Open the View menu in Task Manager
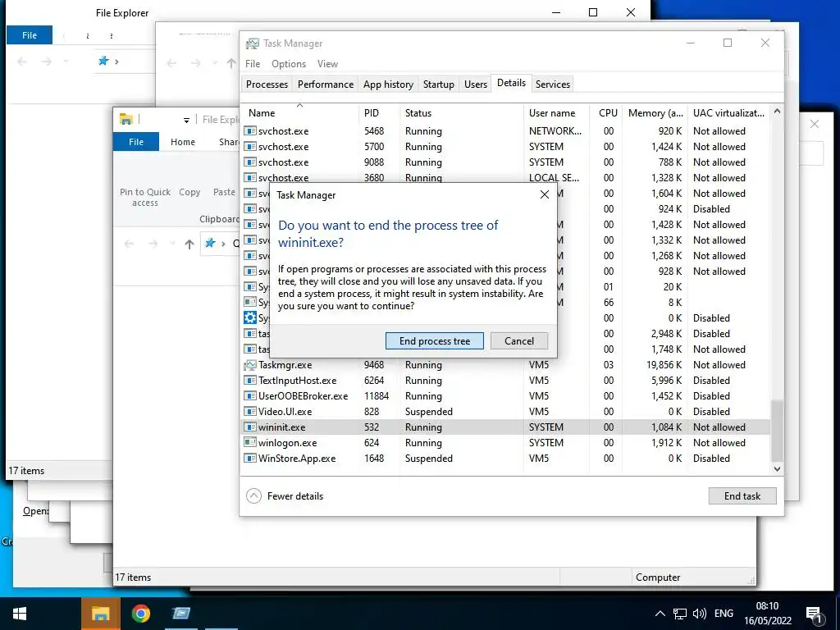The image size is (840, 630). [327, 64]
